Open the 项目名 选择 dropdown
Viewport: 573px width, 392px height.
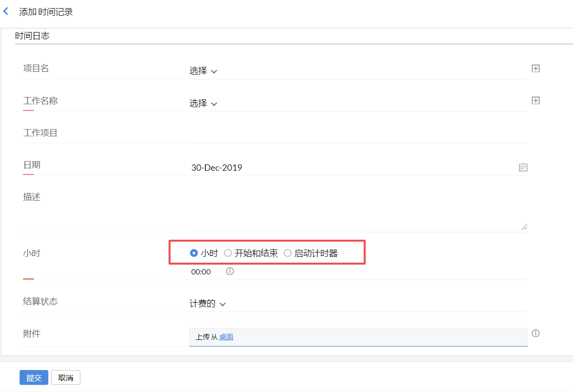pos(203,71)
